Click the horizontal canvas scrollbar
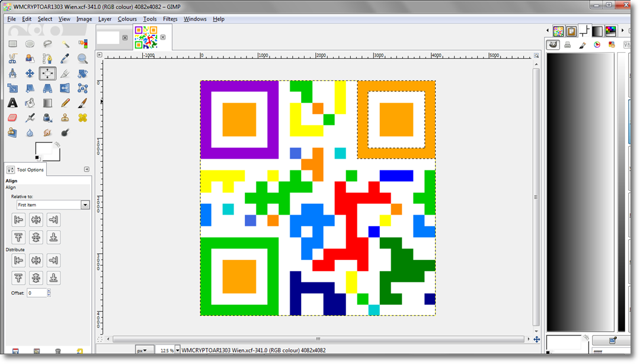 point(318,339)
